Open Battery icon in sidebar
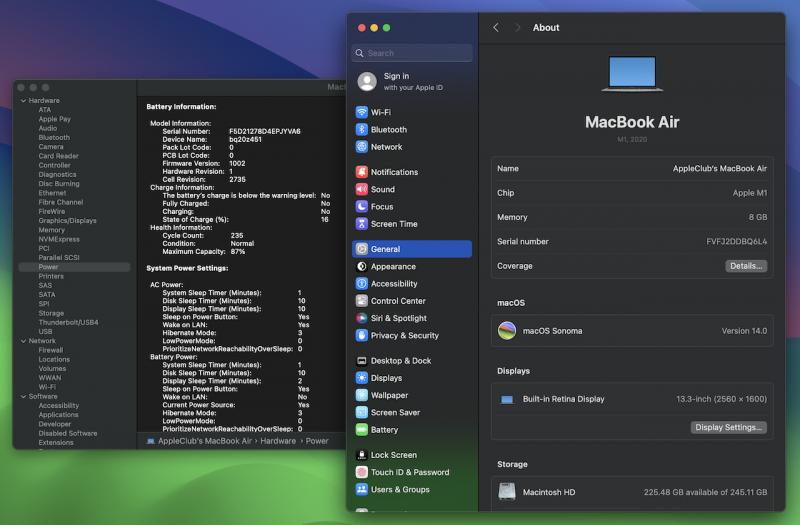Image resolution: width=800 pixels, height=525 pixels. 361,430
